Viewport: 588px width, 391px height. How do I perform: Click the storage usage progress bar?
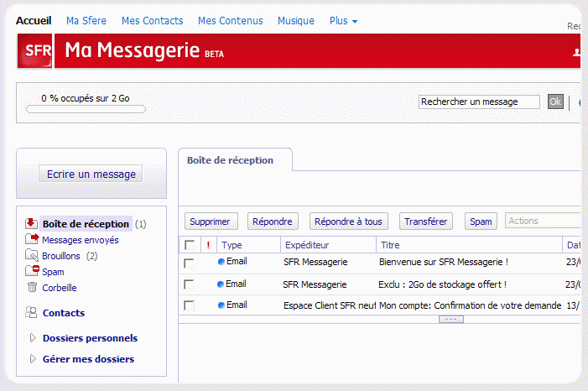pyautogui.click(x=86, y=109)
